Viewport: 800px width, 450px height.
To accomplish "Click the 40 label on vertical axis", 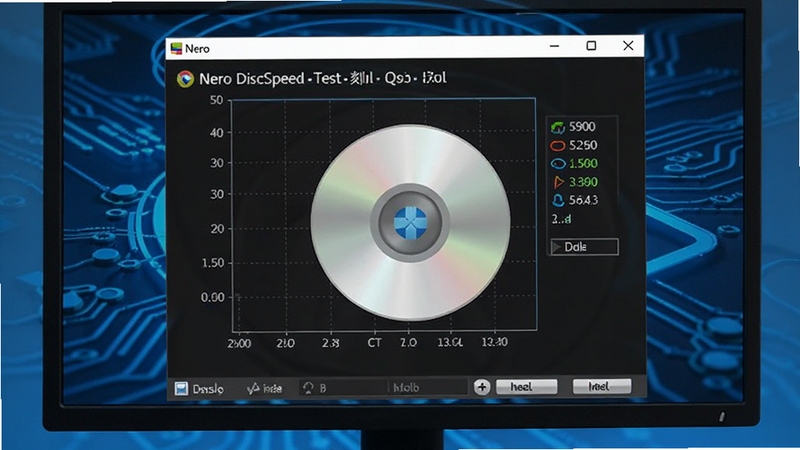I will (216, 133).
